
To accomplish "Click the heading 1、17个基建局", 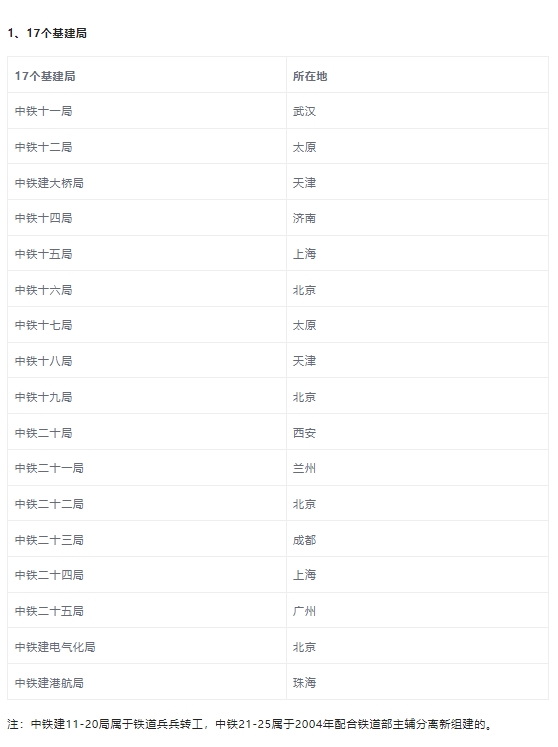I will click(47, 33).
